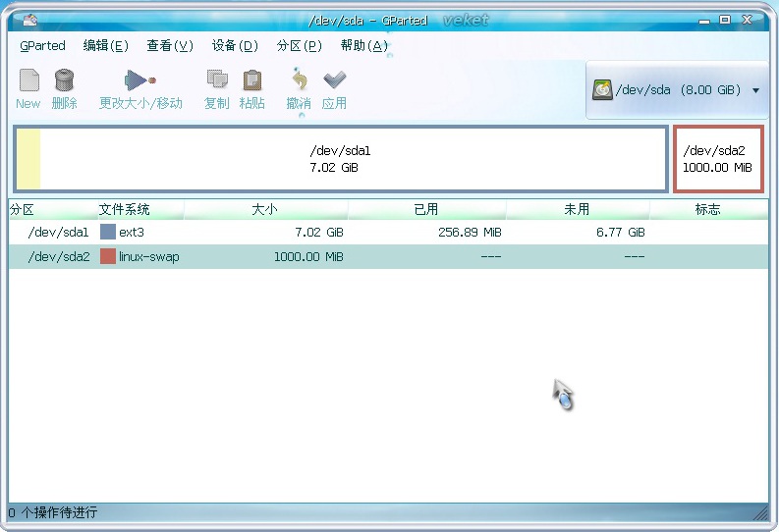Screen dimensions: 779x532
Task: Sort by the 文件系统 column header
Action: 140,209
